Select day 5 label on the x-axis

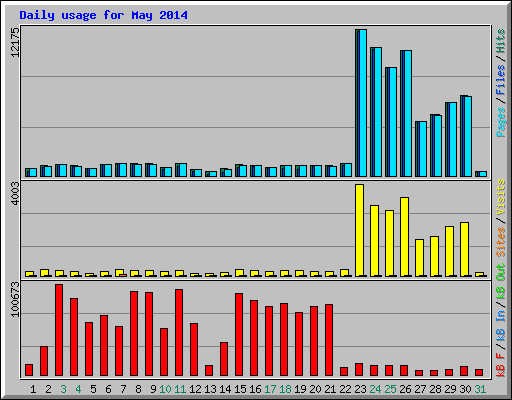(93, 389)
